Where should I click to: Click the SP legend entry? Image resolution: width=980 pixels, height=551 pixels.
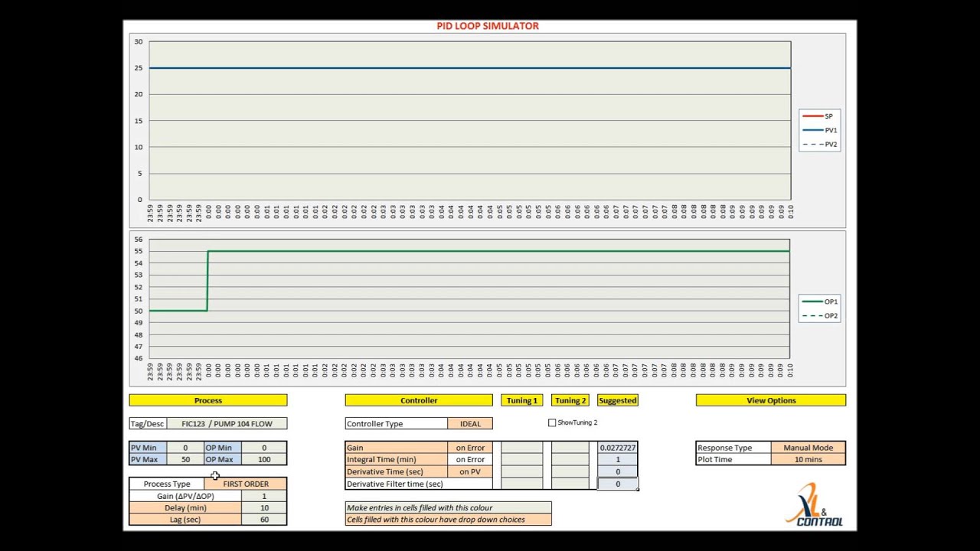click(x=819, y=116)
